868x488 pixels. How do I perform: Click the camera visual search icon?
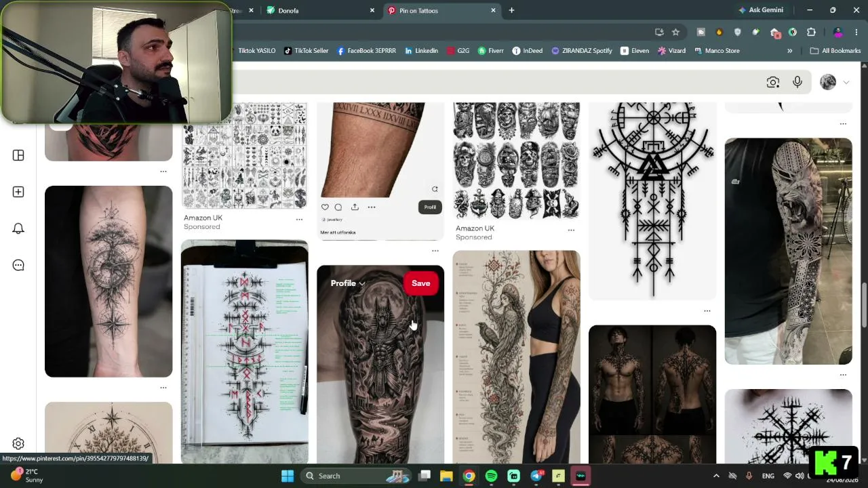[x=773, y=82]
